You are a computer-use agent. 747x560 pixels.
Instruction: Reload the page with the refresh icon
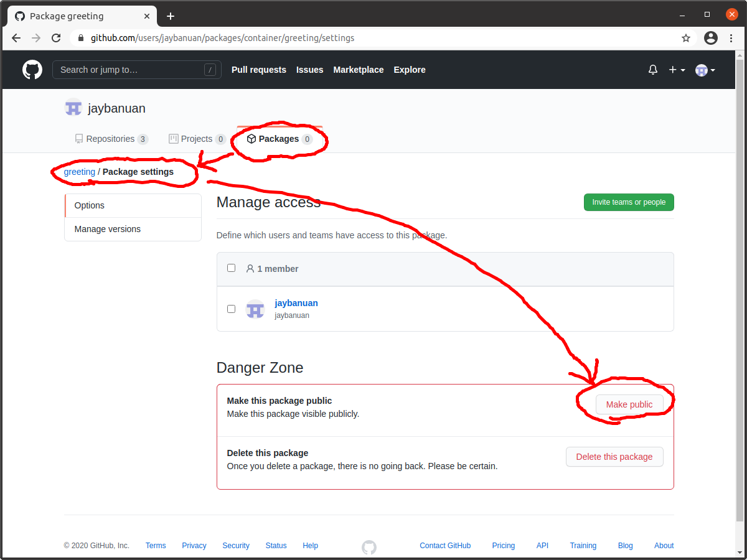pyautogui.click(x=56, y=38)
